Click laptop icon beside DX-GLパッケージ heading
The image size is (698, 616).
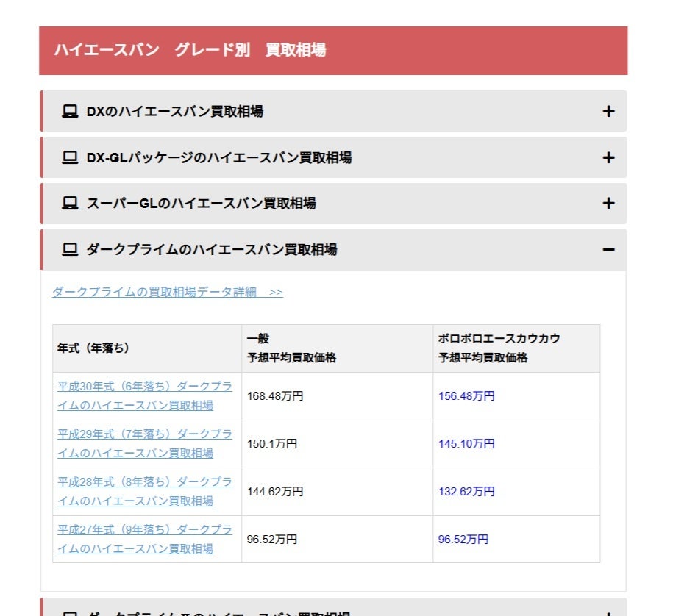tap(70, 157)
